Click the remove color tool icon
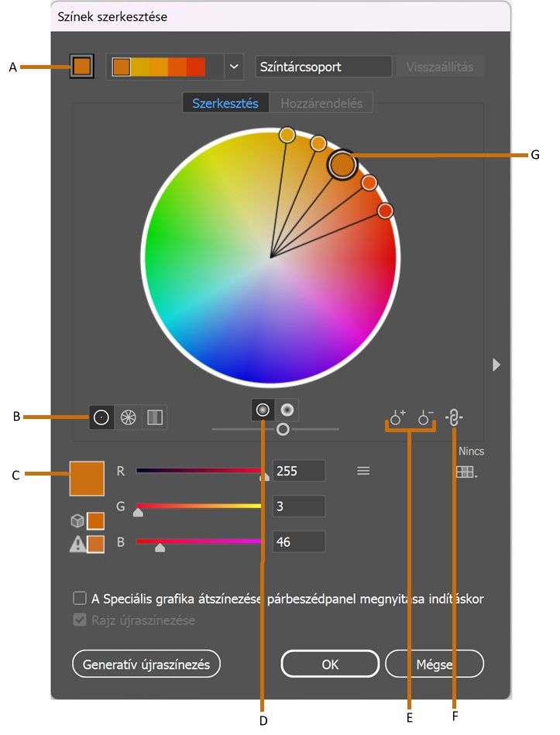 point(425,419)
